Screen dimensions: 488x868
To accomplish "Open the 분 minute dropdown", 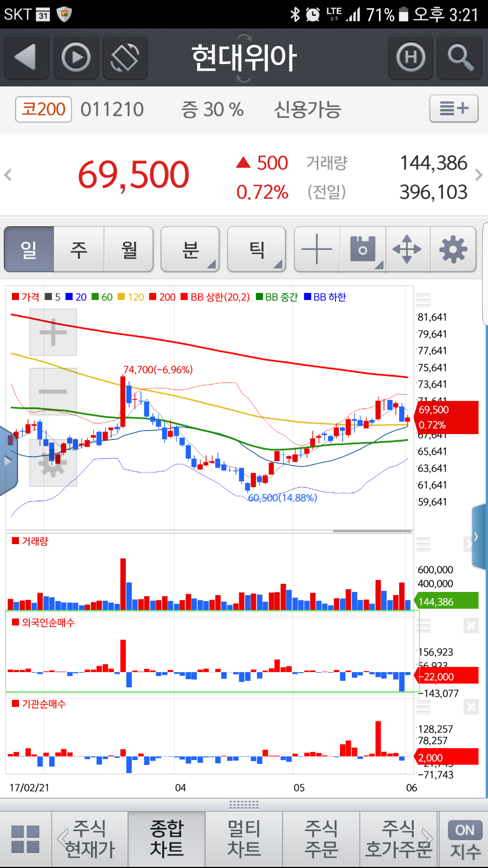I will point(190,250).
